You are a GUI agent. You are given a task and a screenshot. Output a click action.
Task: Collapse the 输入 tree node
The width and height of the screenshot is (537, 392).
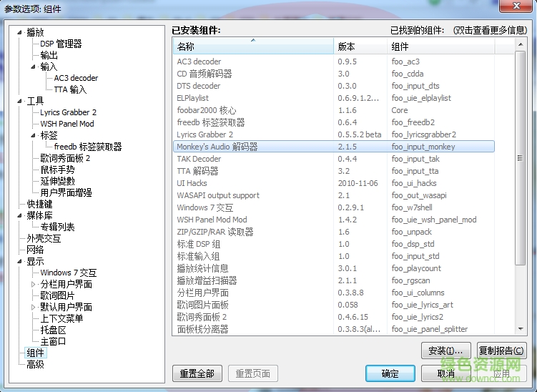(x=33, y=67)
